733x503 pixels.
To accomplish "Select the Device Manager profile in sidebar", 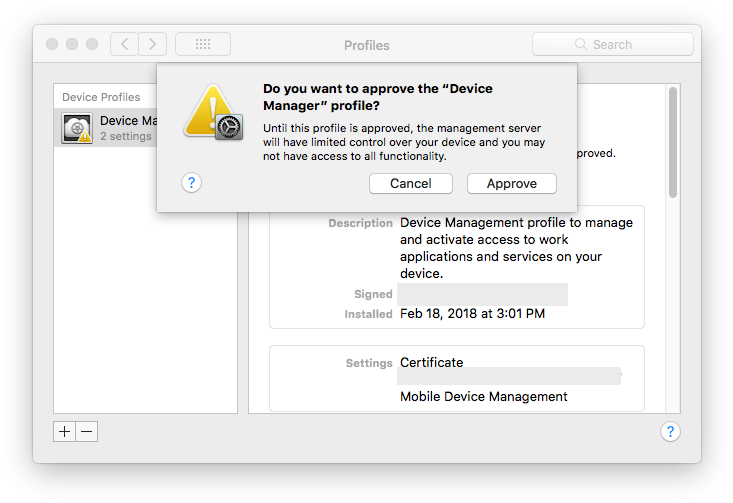I will pos(125,128).
